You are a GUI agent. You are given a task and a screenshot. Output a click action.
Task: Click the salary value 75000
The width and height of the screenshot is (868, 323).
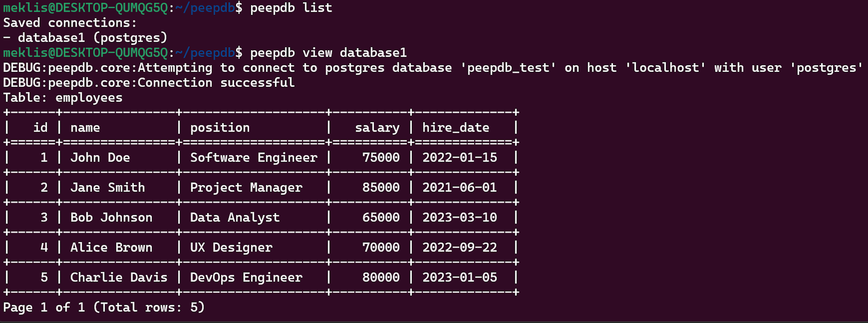(381, 157)
